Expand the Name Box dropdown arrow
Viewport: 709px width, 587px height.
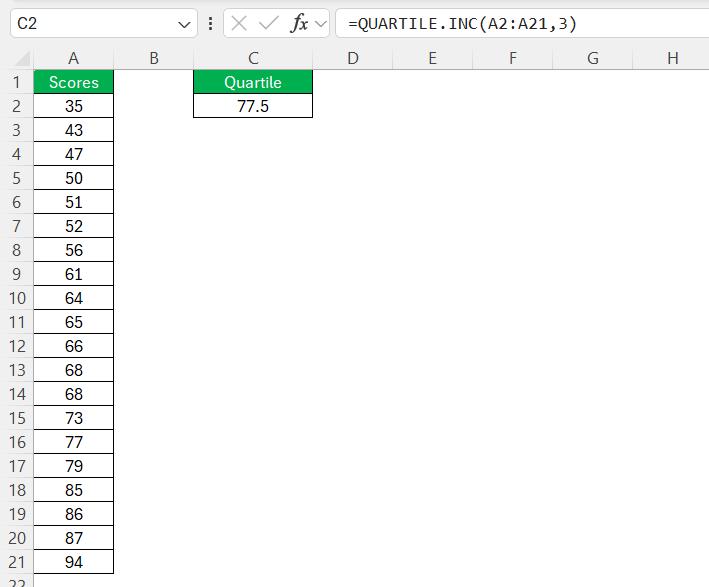(x=184, y=24)
